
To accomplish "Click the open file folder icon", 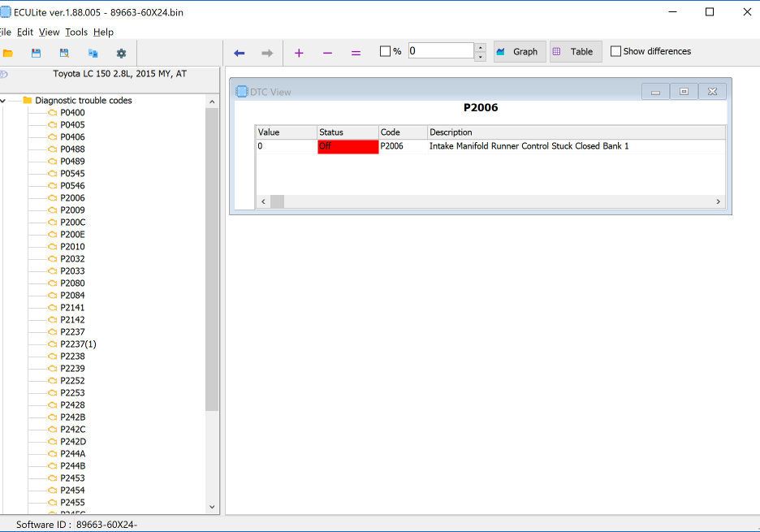I will [8, 54].
